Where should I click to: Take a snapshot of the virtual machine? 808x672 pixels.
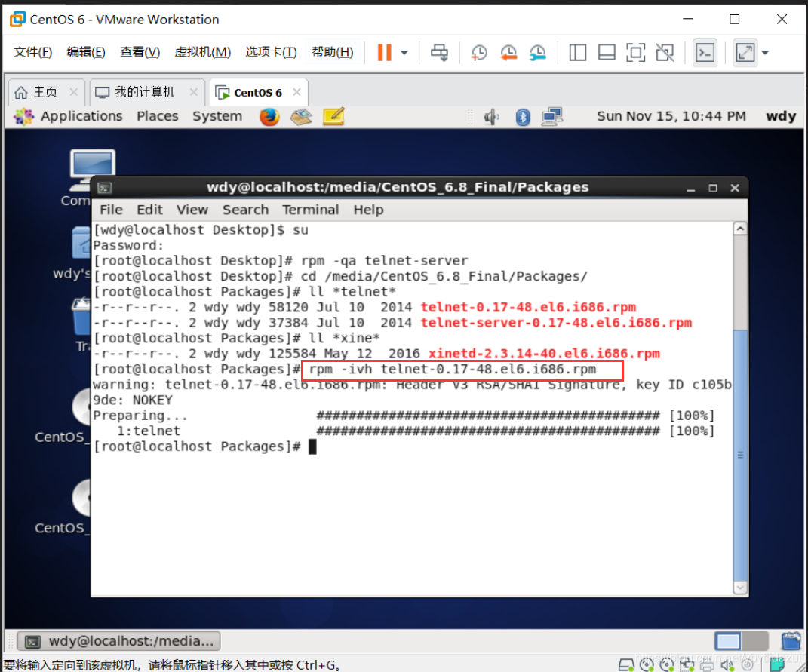click(x=479, y=52)
